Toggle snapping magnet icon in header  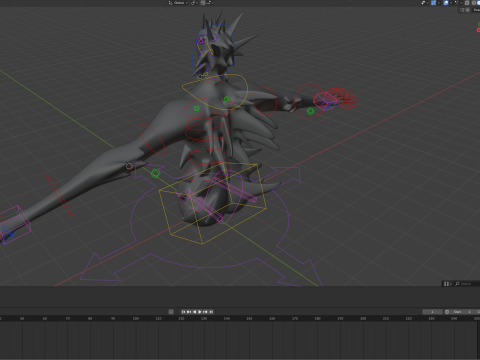tap(203, 3)
